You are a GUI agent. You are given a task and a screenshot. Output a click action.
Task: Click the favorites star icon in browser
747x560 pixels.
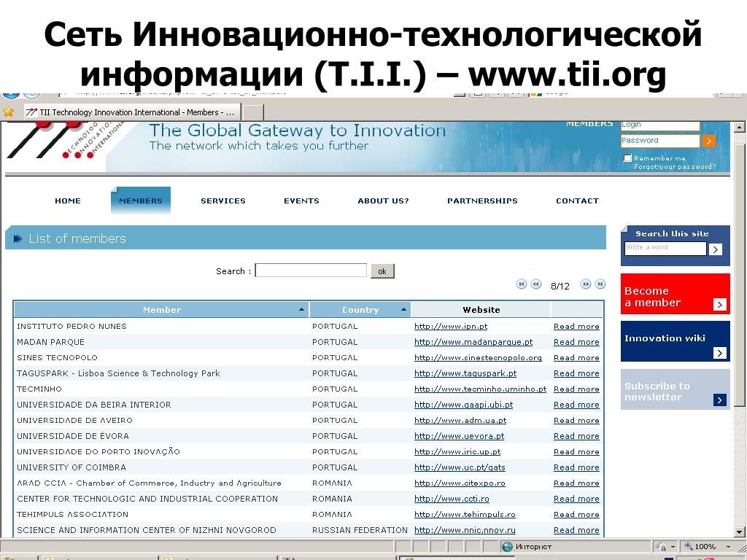coord(9,112)
